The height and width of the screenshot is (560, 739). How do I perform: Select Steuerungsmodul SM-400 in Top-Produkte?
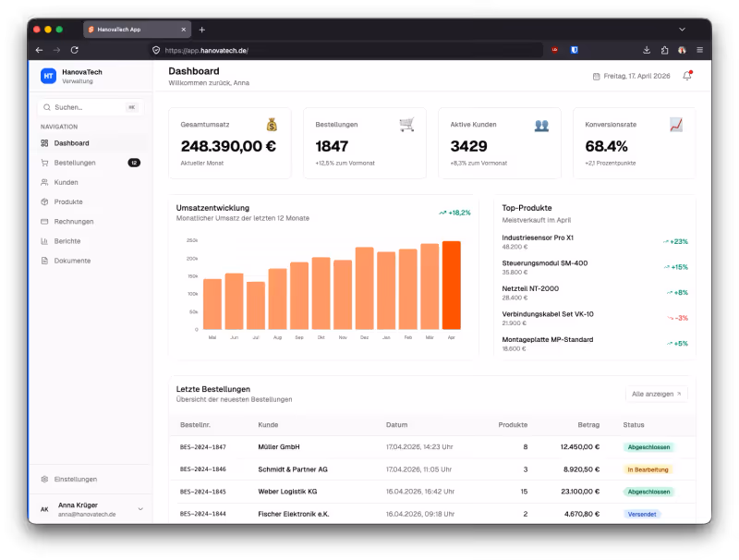[545, 263]
